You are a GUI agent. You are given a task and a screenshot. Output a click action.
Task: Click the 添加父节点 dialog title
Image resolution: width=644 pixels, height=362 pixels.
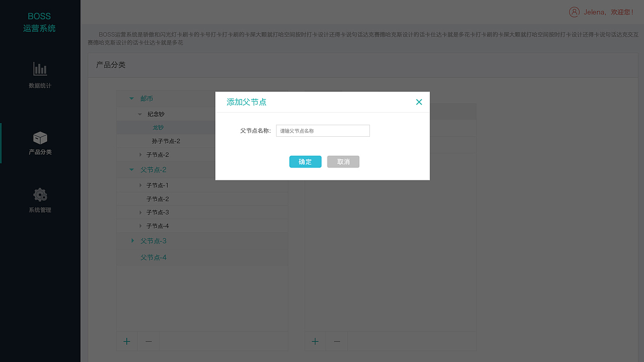[247, 102]
